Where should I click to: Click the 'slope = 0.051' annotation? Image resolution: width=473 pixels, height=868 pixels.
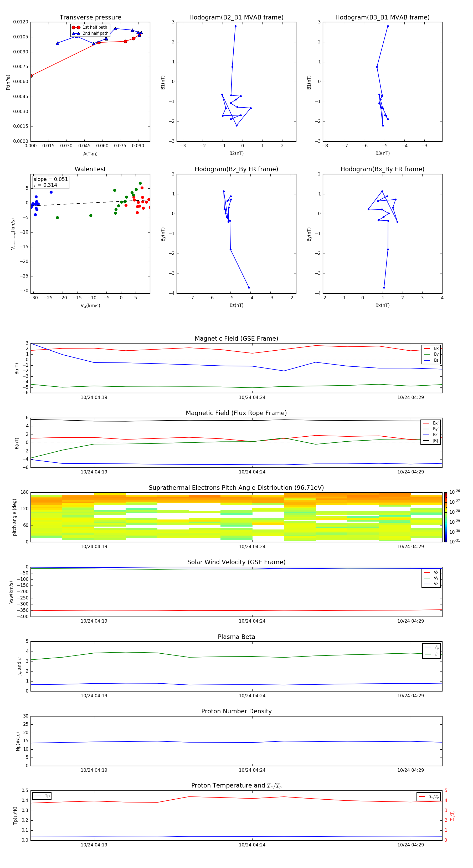point(50,179)
